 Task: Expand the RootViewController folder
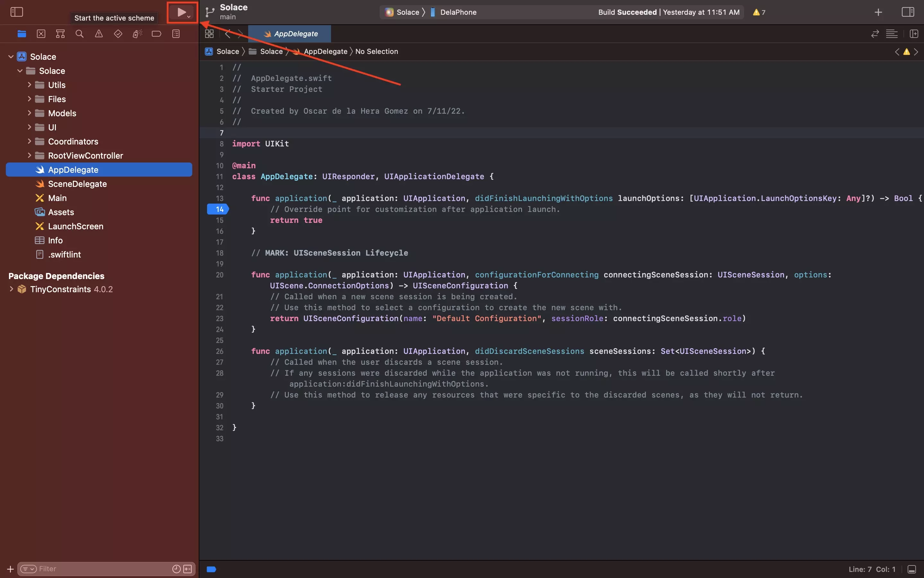click(29, 155)
